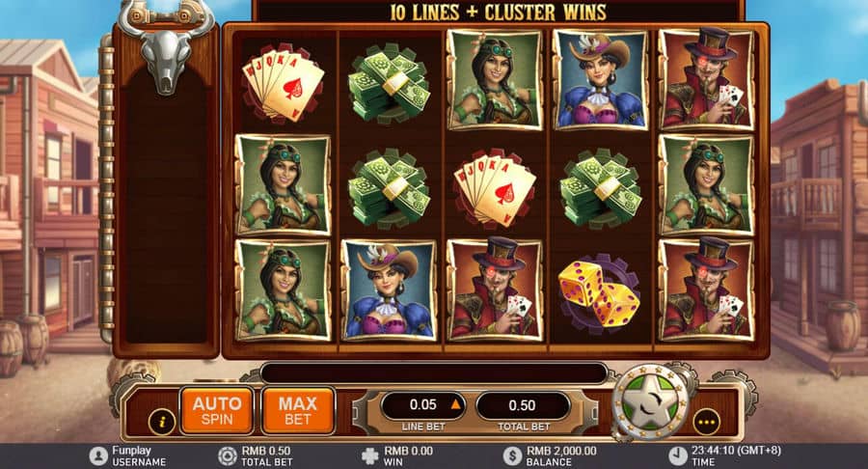Open the three-dots more options menu

pos(707,422)
